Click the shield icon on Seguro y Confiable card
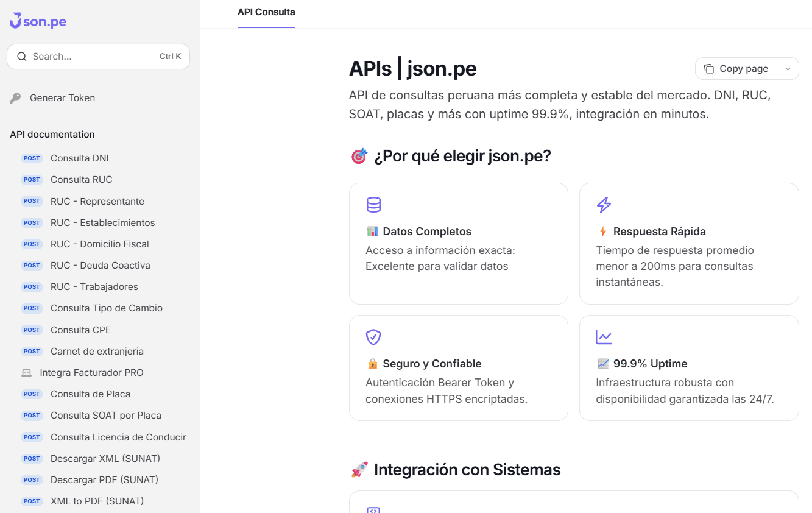This screenshot has width=812, height=513. coord(373,337)
